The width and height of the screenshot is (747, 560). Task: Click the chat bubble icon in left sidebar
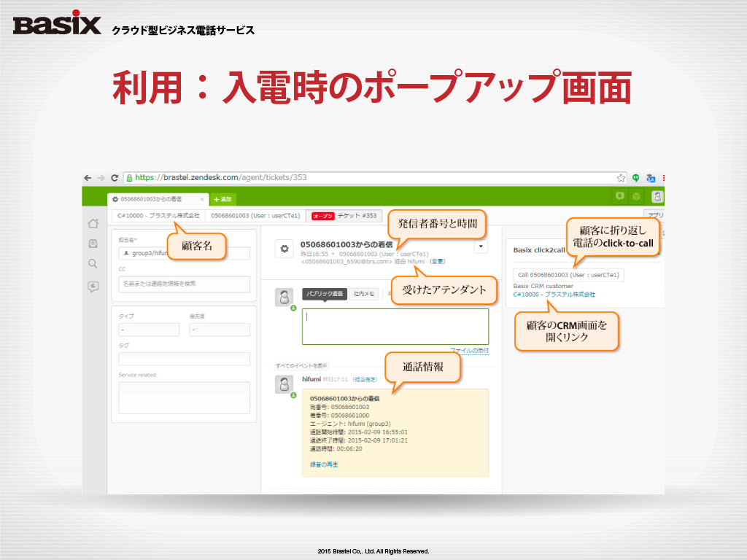[93, 287]
